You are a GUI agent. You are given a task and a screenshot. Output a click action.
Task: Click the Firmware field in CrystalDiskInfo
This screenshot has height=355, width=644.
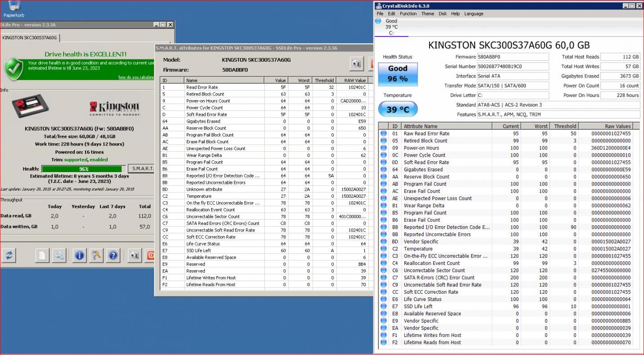coord(513,57)
